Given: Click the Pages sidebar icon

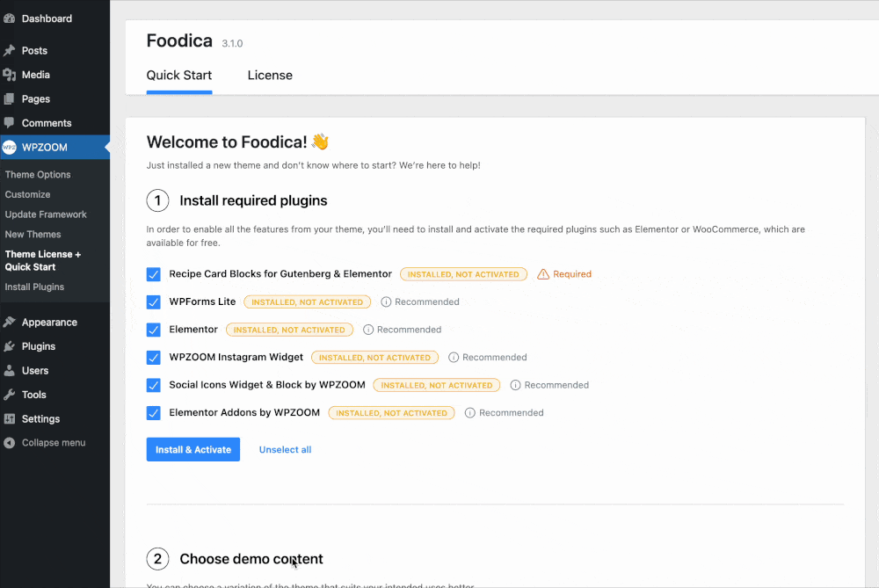Looking at the screenshot, I should point(9,98).
